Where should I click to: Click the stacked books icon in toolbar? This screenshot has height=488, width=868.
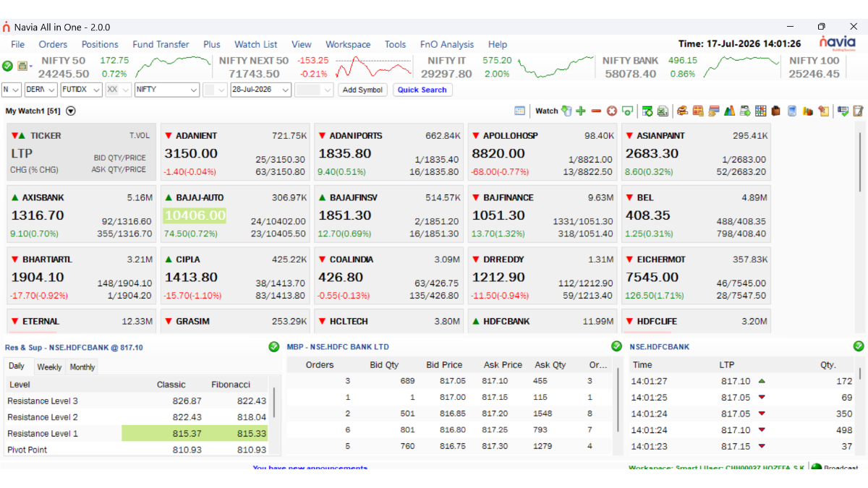(x=682, y=111)
